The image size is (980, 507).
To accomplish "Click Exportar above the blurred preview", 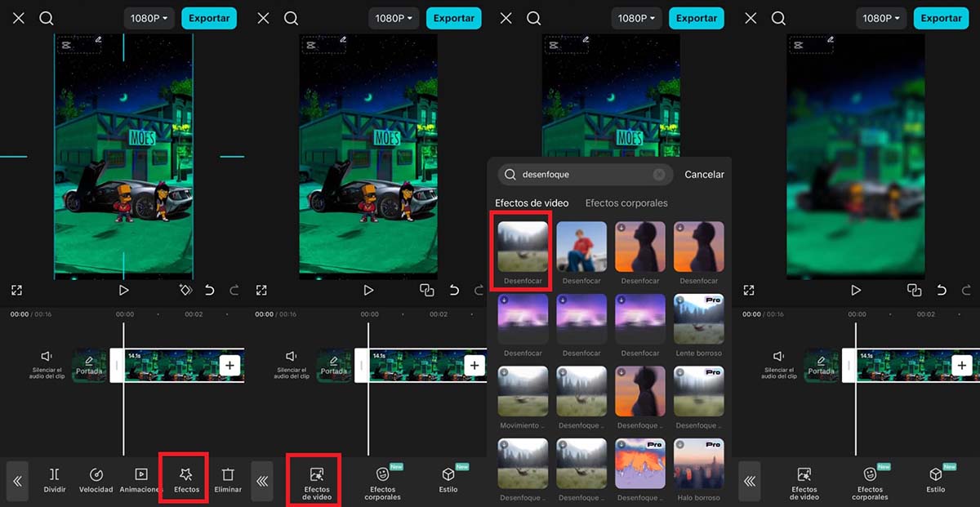I will point(941,18).
